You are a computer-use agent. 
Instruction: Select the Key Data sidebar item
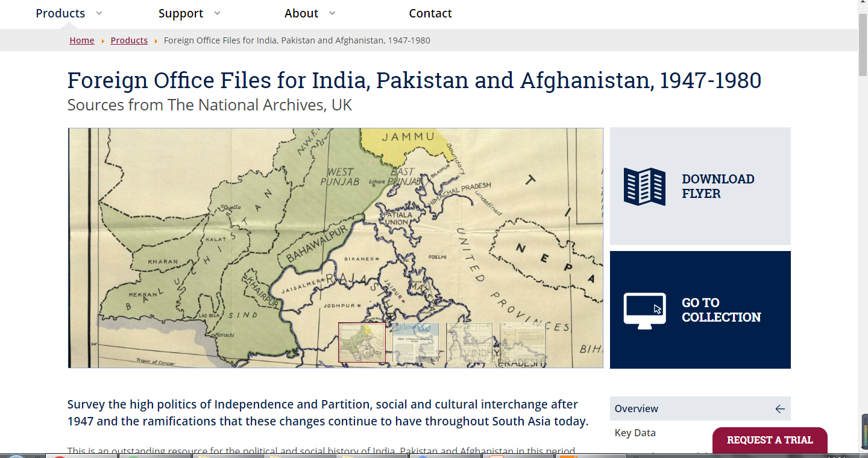(x=635, y=433)
